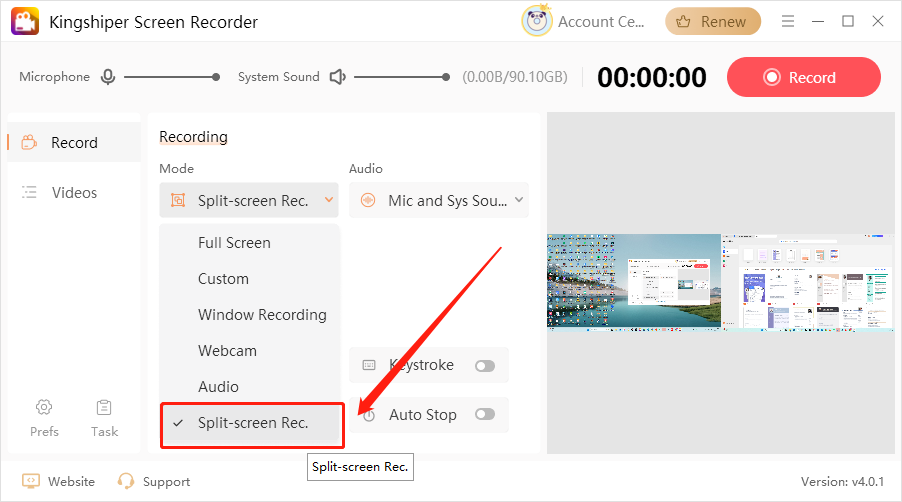Pick Audio recording mode from list

click(x=218, y=386)
